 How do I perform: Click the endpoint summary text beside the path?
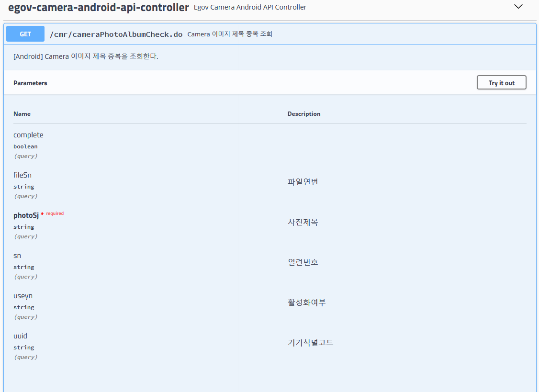pos(230,34)
